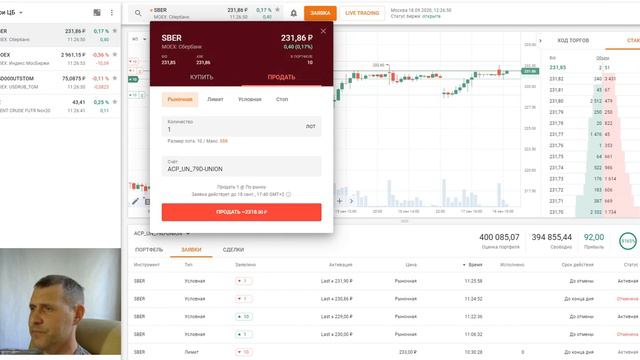Screen dimensions: 640x360
Task: Select the USDRUB_TOM row in watchlist
Action: tap(60, 82)
